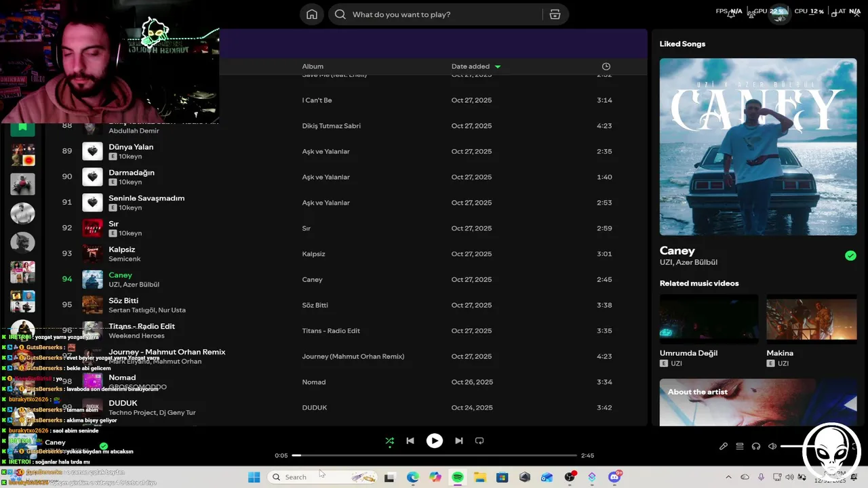Launch Microsoft Edge from the taskbar
Viewport: 868px width, 488px height.
412,477
